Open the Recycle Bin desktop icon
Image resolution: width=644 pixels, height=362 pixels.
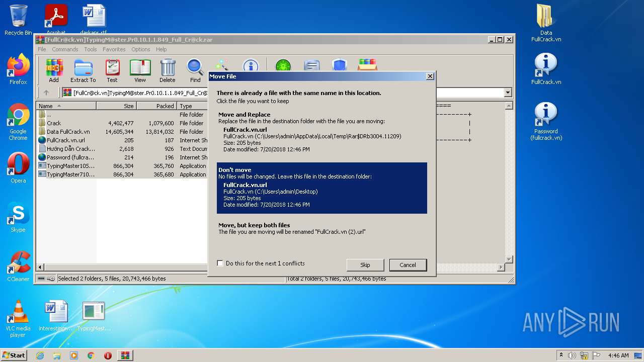point(18,20)
